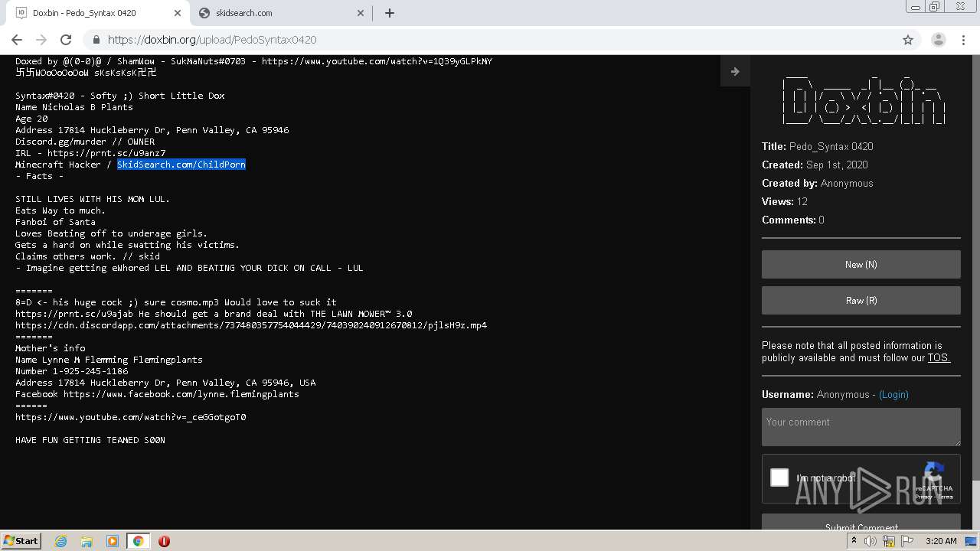Select the 'Created: Sep 1st, 2020' text
The height and width of the screenshot is (551, 980).
[x=815, y=165]
